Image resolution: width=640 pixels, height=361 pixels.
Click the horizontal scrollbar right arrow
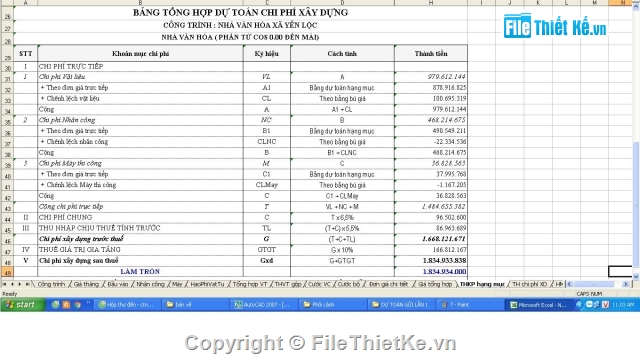click(x=626, y=284)
